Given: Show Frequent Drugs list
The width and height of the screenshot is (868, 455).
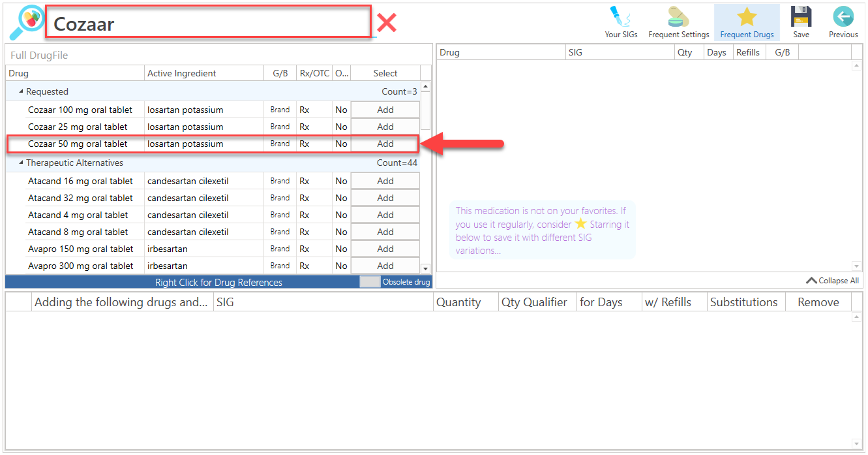Looking at the screenshot, I should (747, 23).
